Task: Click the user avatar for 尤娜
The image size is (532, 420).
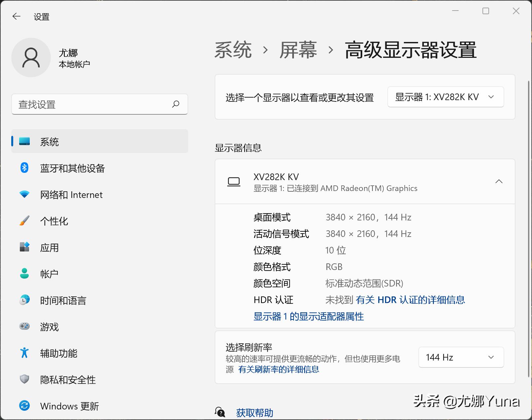Action: pos(31,57)
